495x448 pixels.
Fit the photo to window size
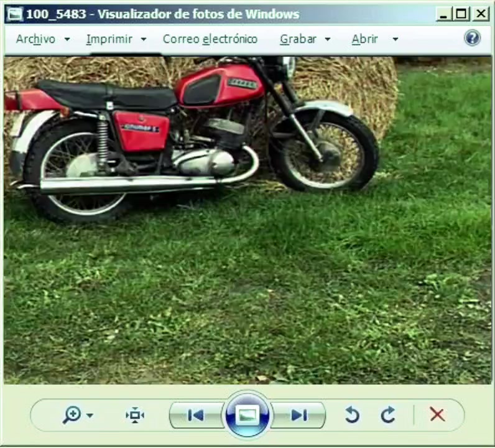[x=135, y=415]
